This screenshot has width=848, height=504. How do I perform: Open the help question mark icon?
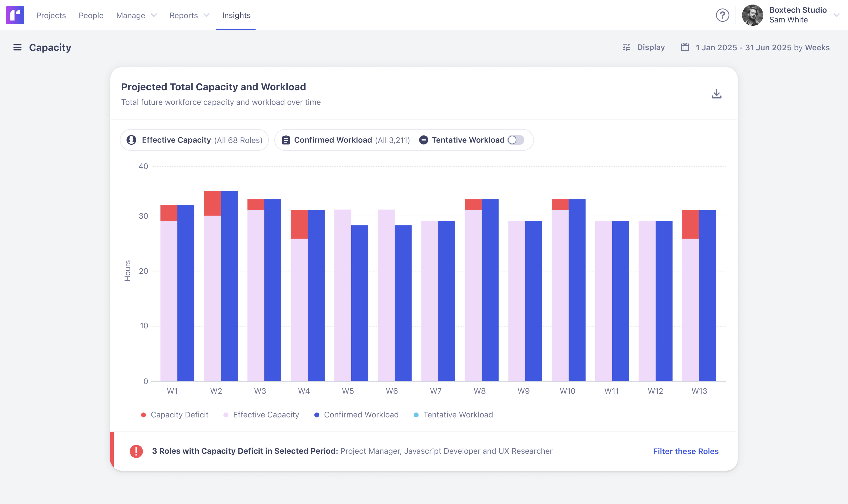click(722, 15)
